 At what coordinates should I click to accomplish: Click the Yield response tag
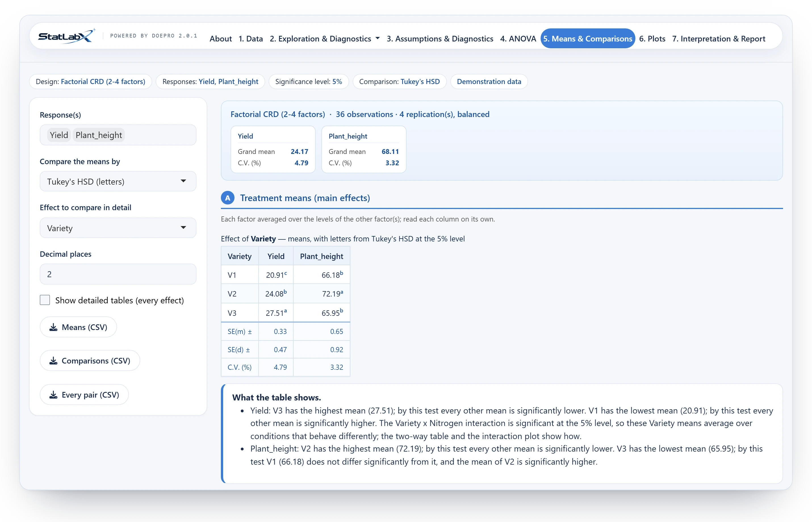coord(59,135)
